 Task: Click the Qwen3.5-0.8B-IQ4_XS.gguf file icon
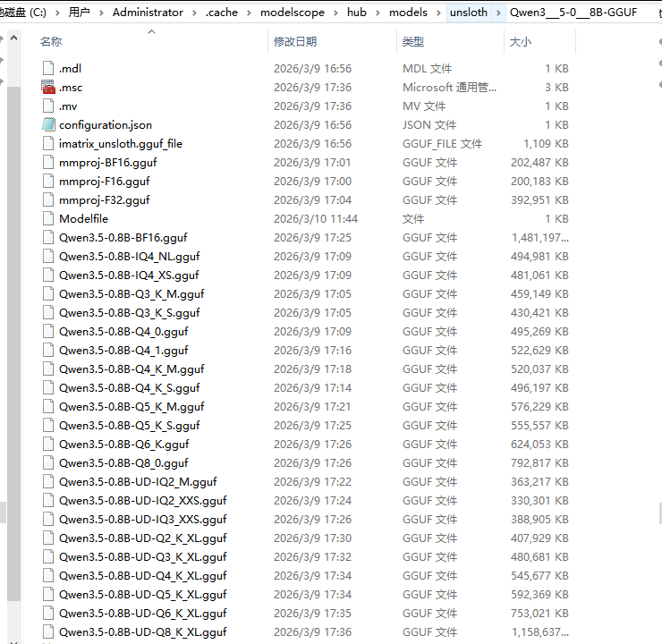click(48, 275)
